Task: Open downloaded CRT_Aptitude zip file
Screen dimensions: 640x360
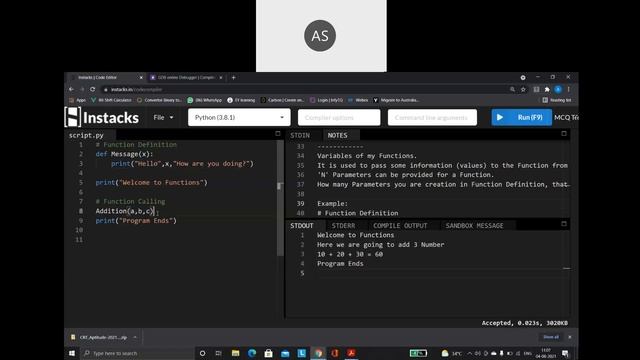Action: pyautogui.click(x=100, y=338)
